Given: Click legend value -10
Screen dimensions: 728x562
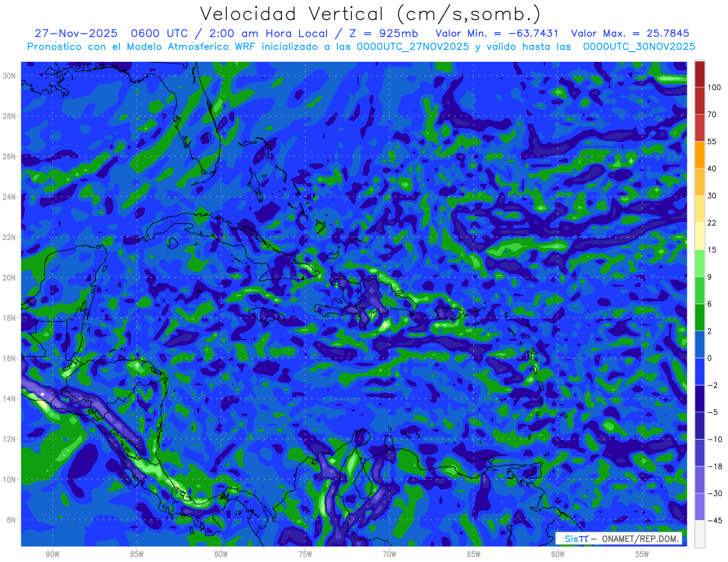Looking at the screenshot, I should tap(715, 440).
